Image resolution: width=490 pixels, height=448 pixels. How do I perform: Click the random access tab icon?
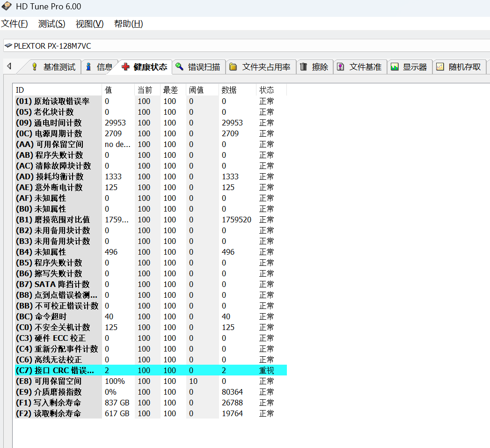coord(440,66)
